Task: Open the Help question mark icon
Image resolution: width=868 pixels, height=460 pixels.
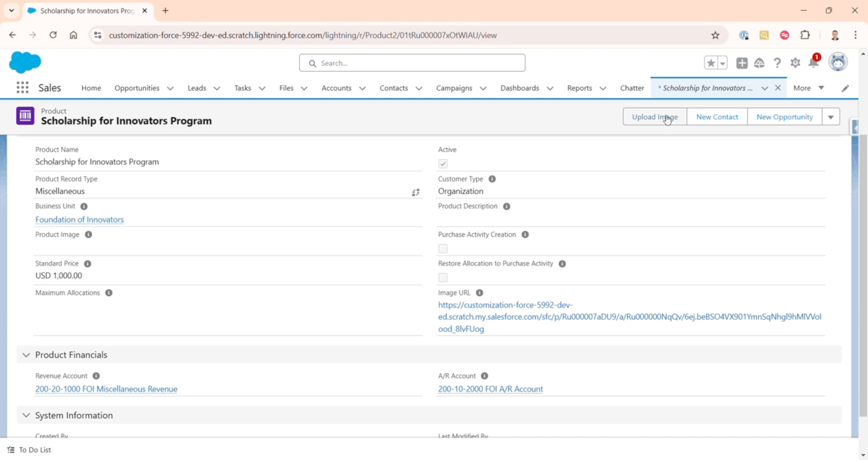Action: click(x=777, y=63)
